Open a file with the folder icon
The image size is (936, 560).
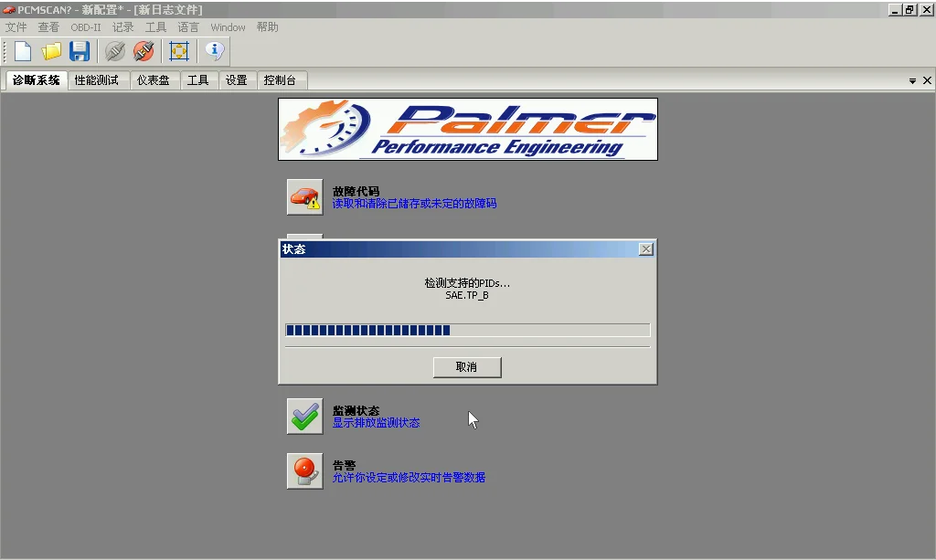click(51, 51)
